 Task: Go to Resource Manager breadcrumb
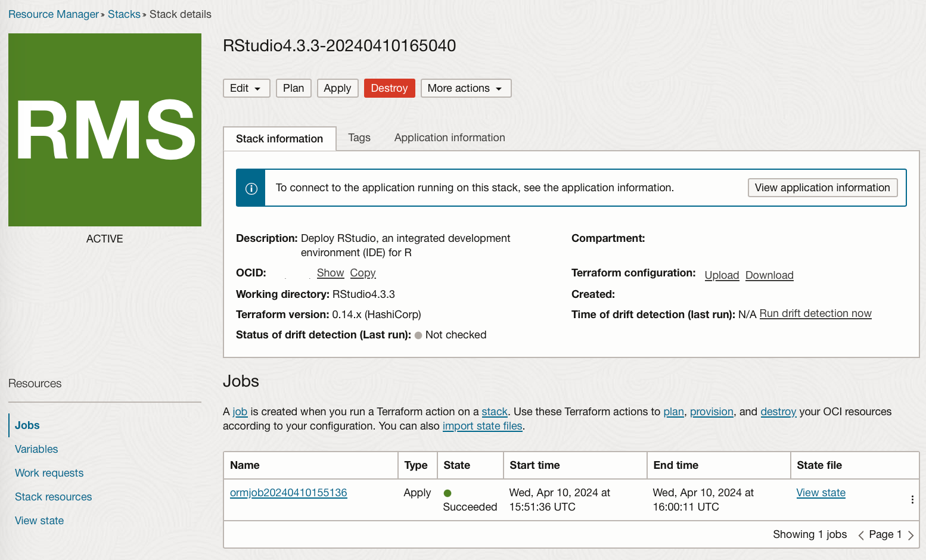point(54,14)
